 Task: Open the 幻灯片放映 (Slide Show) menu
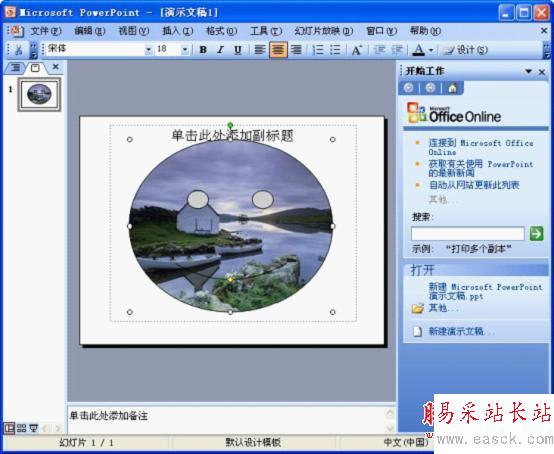pyautogui.click(x=324, y=31)
